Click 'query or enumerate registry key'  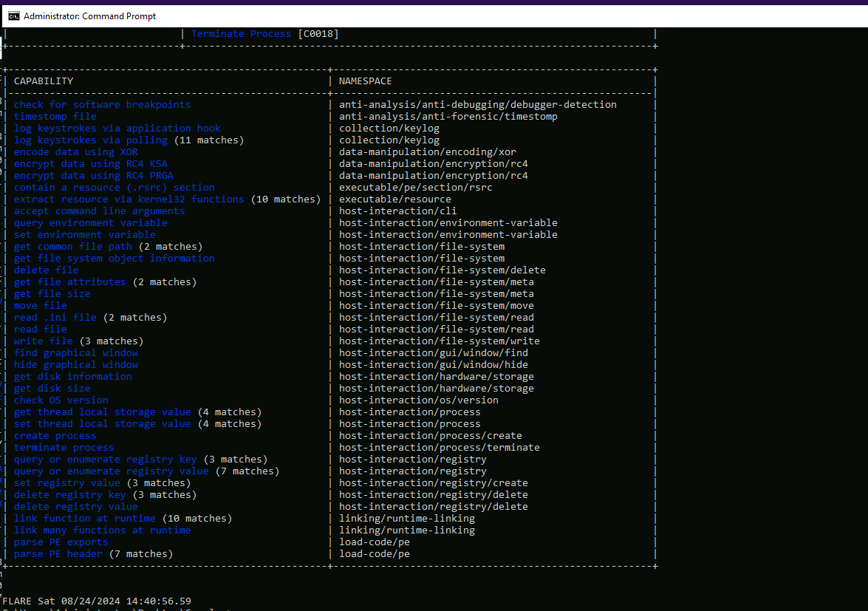click(x=105, y=460)
